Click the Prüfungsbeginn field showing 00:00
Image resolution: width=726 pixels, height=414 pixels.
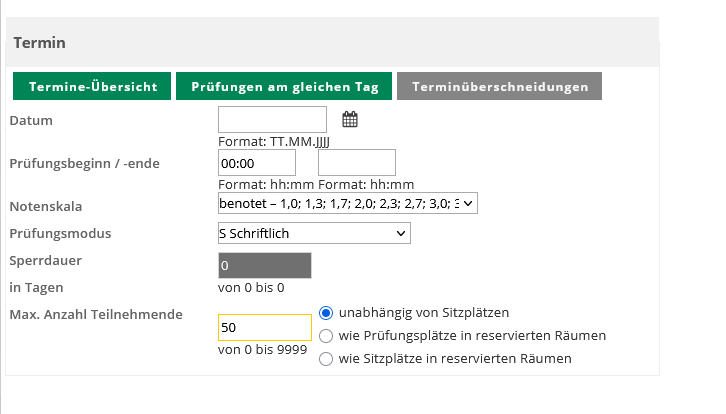(x=257, y=162)
